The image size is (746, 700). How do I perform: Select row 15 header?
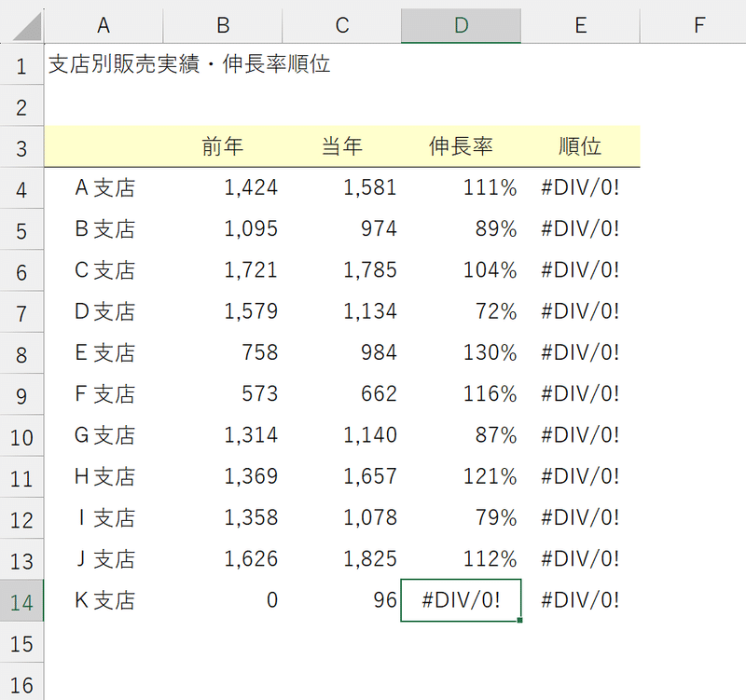21,643
